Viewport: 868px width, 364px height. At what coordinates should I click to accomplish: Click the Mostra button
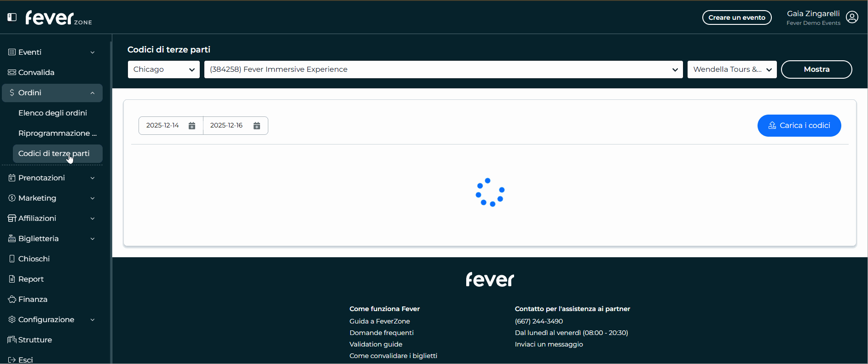click(816, 69)
